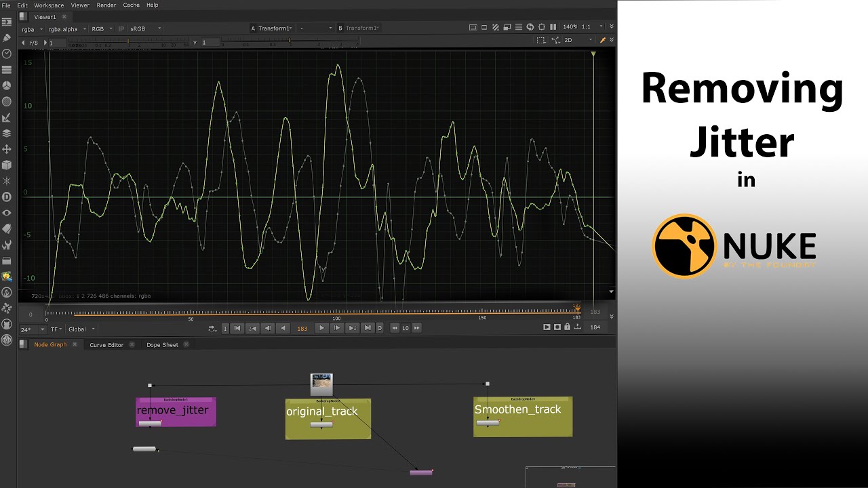The height and width of the screenshot is (488, 868).
Task: Click the current frame 183 field
Action: [x=302, y=328]
